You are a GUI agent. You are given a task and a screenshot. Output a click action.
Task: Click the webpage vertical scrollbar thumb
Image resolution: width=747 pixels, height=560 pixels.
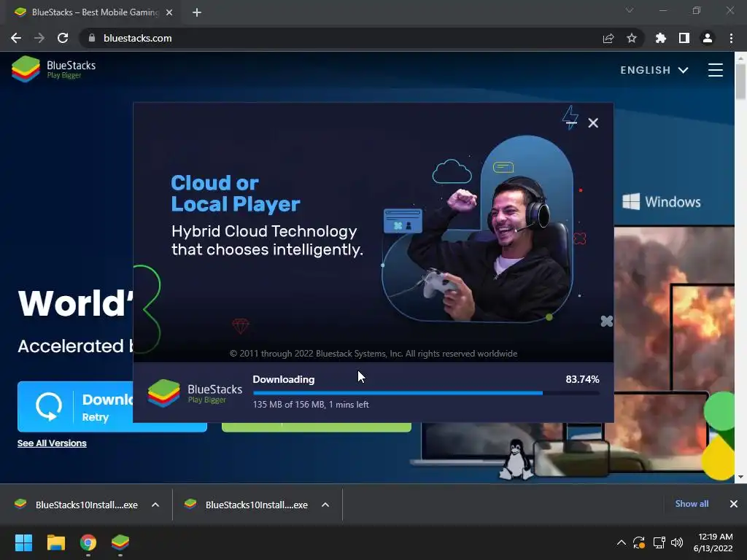click(x=740, y=81)
